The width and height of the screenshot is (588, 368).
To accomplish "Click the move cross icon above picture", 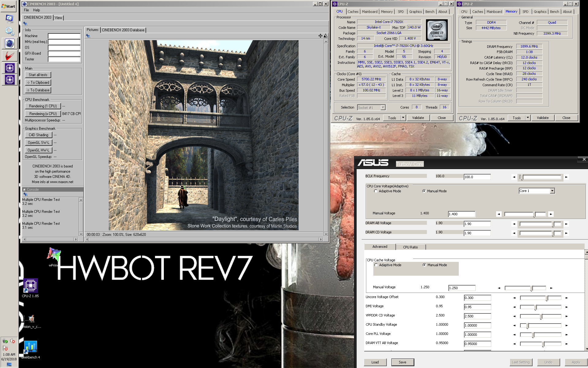I will 320,36.
